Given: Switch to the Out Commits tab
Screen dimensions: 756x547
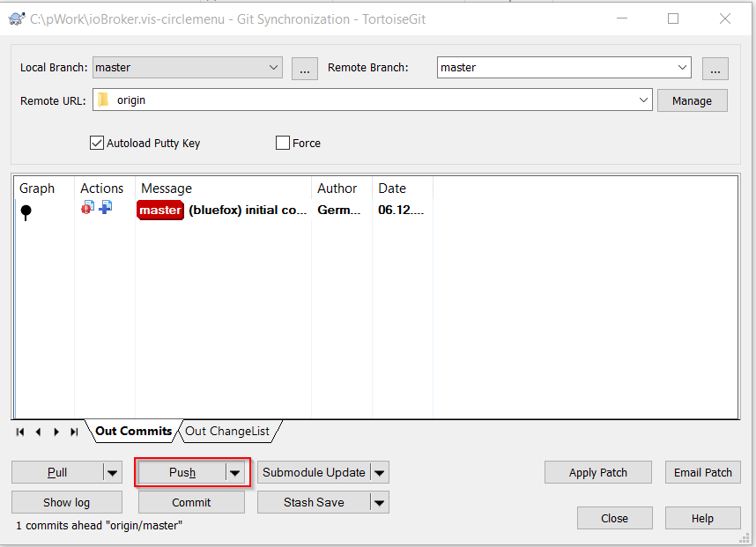Looking at the screenshot, I should pos(134,431).
